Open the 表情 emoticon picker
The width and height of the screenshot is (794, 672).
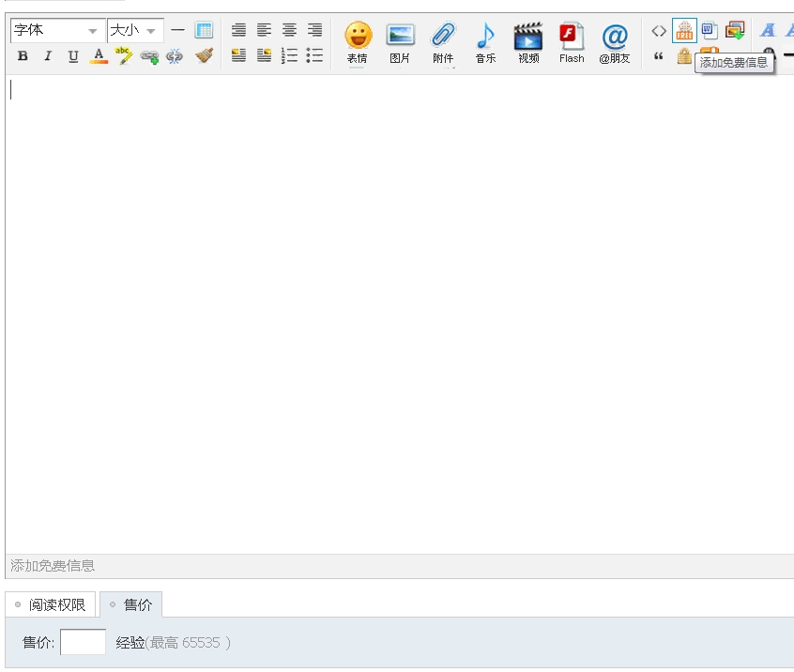[358, 43]
